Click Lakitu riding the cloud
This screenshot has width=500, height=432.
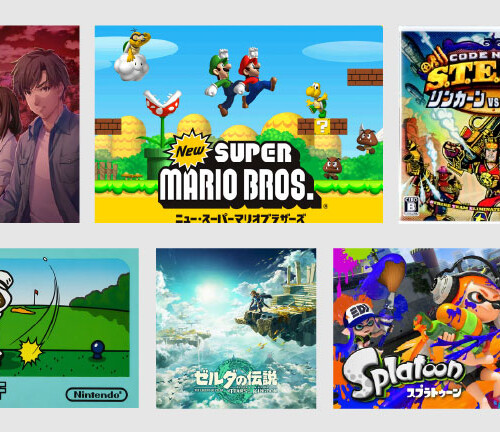(132, 57)
